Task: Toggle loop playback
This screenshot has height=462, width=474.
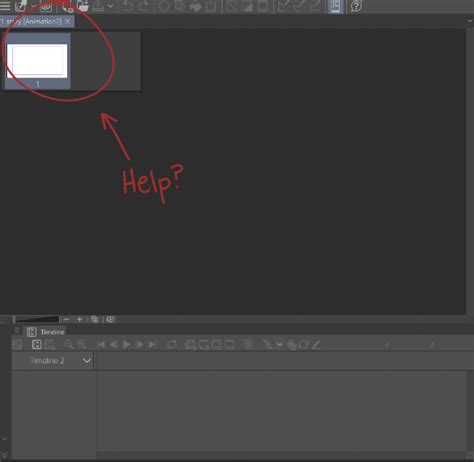Action: 172,345
